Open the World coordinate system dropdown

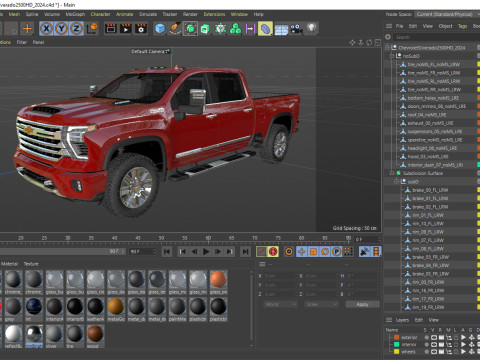[280, 304]
